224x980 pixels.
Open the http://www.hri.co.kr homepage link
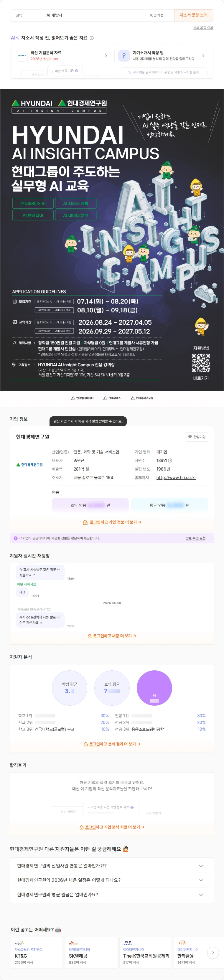click(x=176, y=478)
